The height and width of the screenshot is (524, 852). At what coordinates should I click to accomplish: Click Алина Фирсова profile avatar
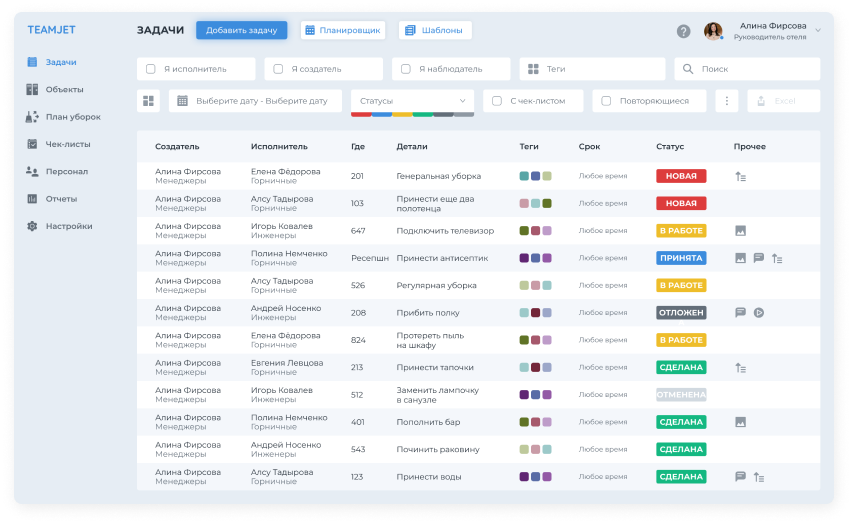coord(713,31)
